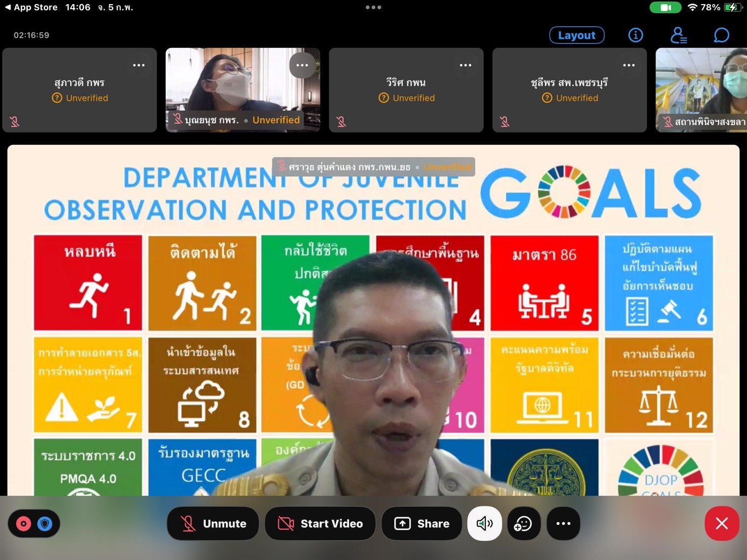
Task: Open options for บุณยนุช กพร. video tile
Action: [302, 65]
